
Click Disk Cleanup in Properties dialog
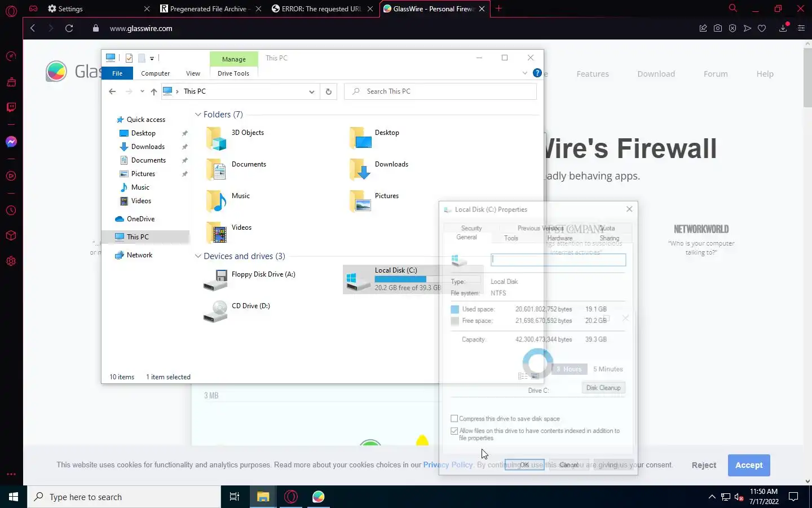coord(603,388)
